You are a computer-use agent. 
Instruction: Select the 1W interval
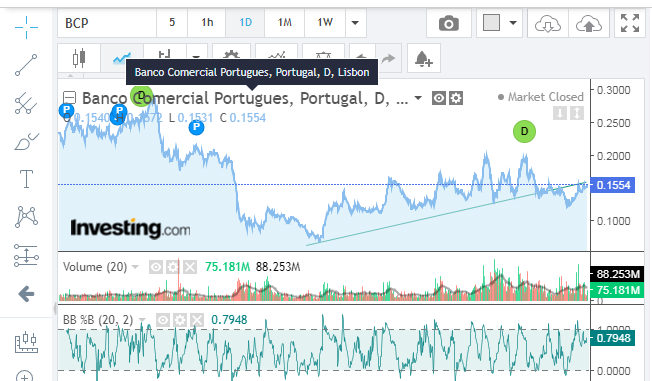[x=325, y=23]
